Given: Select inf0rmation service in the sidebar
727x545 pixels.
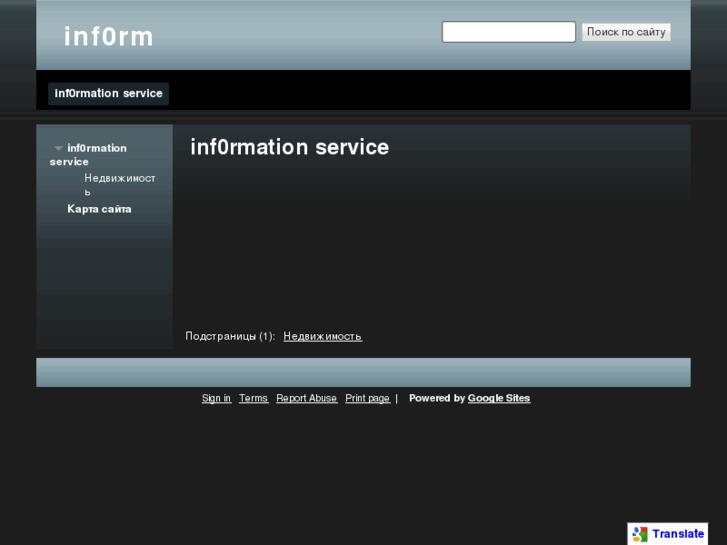Looking at the screenshot, I should coord(88,155).
